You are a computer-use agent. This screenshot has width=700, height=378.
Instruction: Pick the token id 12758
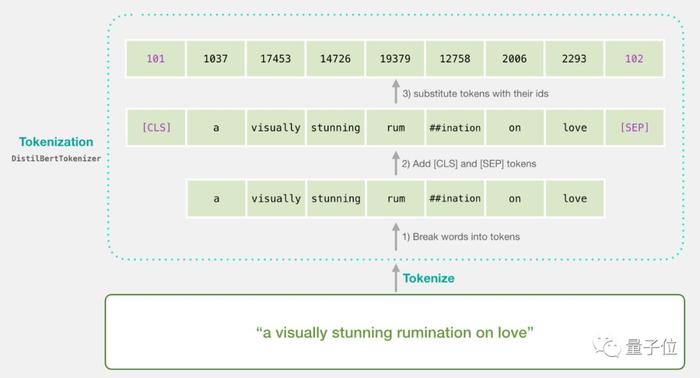[455, 58]
